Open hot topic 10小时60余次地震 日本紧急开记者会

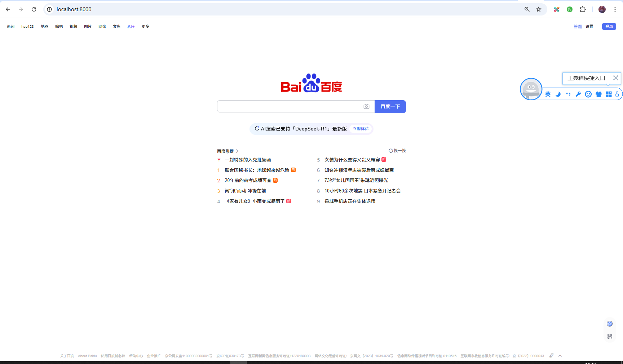pyautogui.click(x=363, y=191)
